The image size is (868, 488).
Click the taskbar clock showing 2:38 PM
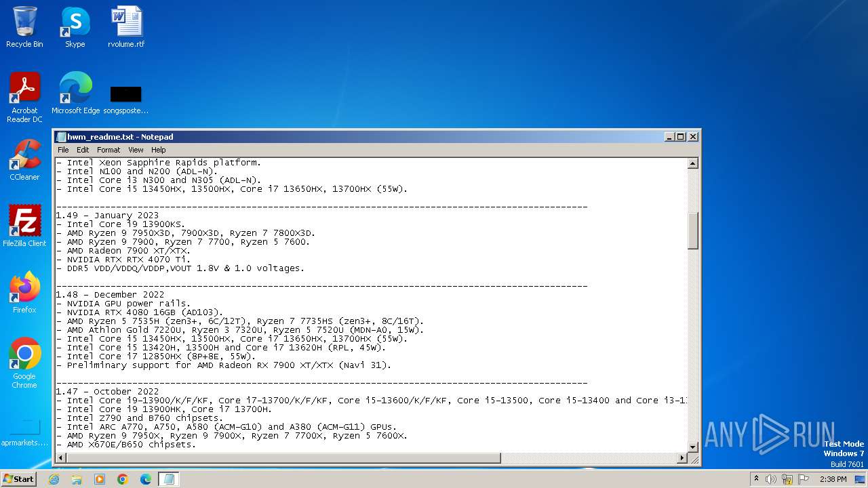coord(833,479)
